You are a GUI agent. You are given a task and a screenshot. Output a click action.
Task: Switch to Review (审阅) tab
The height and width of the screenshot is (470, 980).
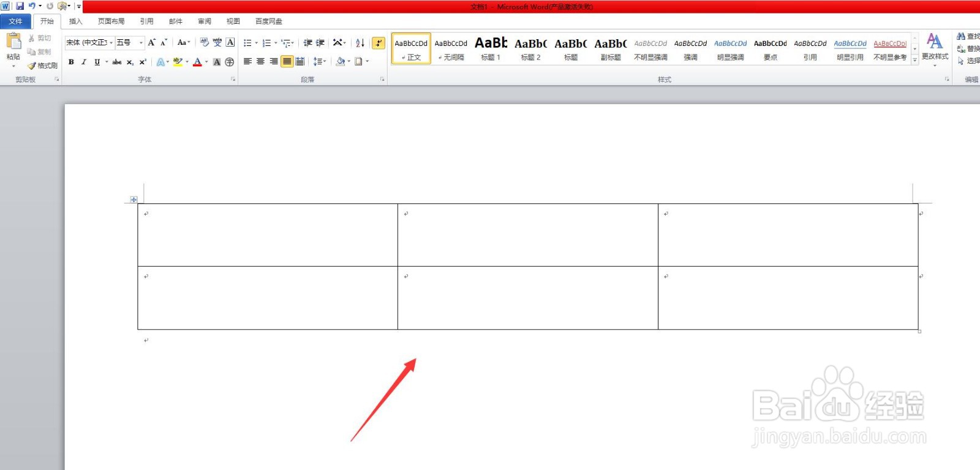pyautogui.click(x=204, y=21)
